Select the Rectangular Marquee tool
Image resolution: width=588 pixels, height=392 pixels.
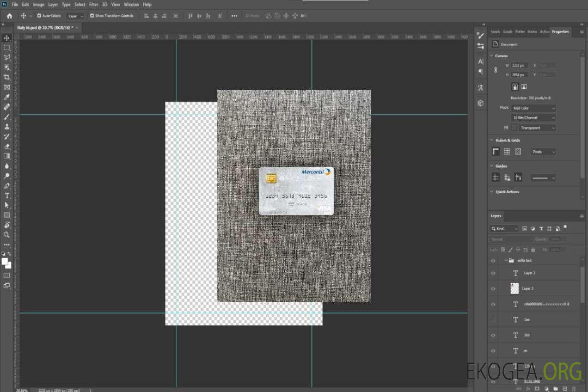[x=7, y=47]
